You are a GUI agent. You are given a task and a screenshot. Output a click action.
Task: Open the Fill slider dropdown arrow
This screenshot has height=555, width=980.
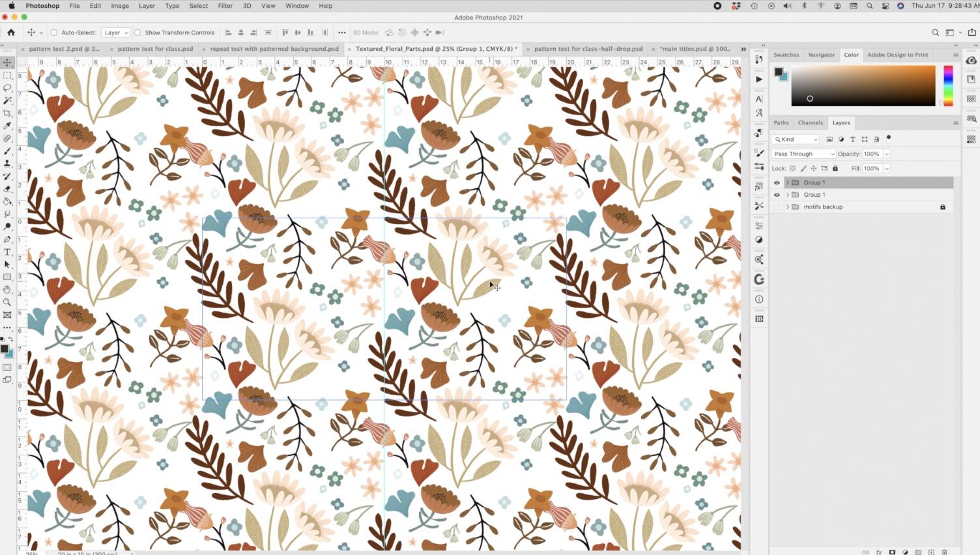[887, 168]
